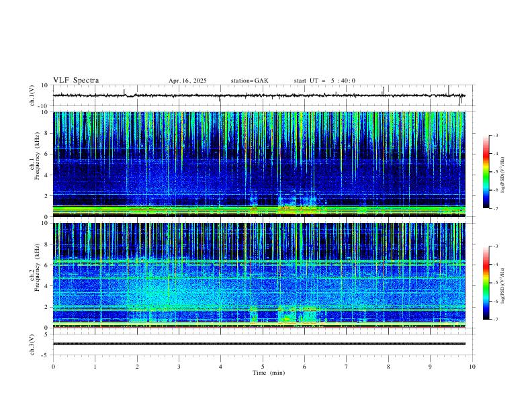Click ch.2 'Frequency (kHz)' axis label

(x=37, y=267)
